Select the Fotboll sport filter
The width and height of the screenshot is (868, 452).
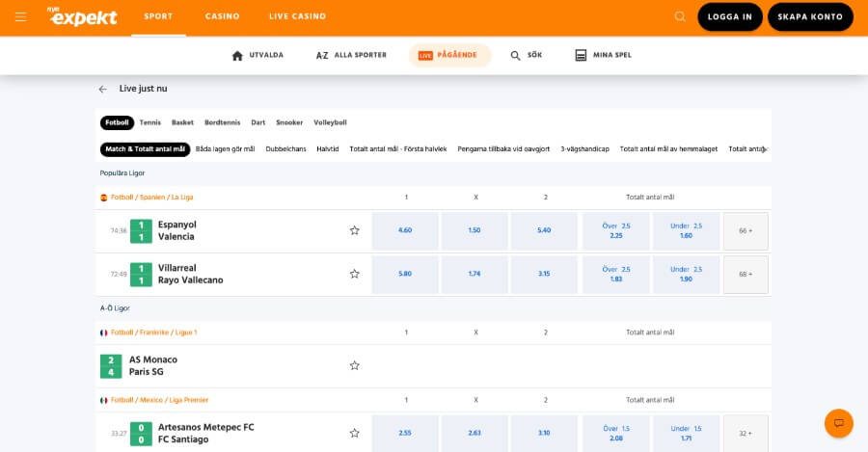[x=117, y=122]
